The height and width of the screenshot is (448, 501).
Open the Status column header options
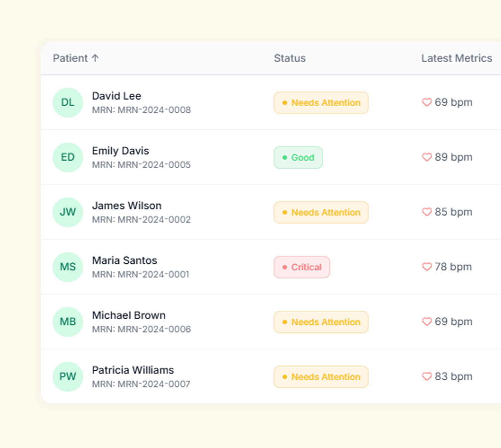tap(289, 58)
